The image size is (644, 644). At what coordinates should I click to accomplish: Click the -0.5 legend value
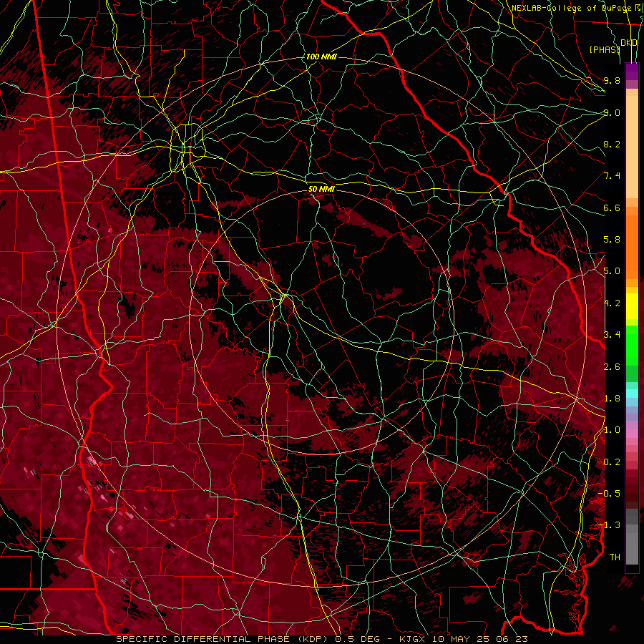(609, 494)
